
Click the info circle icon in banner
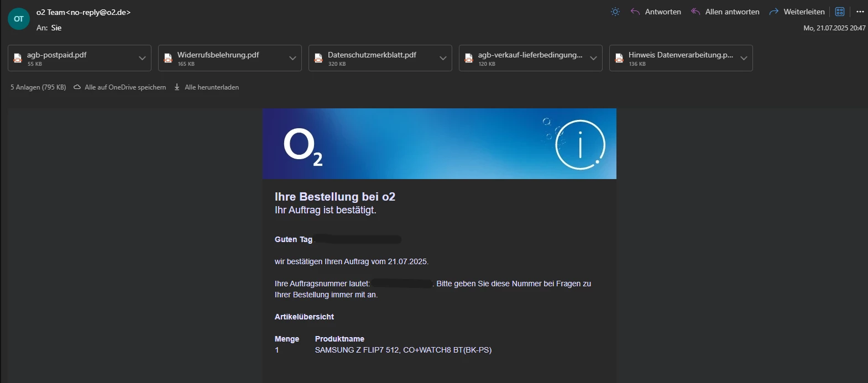pyautogui.click(x=580, y=145)
